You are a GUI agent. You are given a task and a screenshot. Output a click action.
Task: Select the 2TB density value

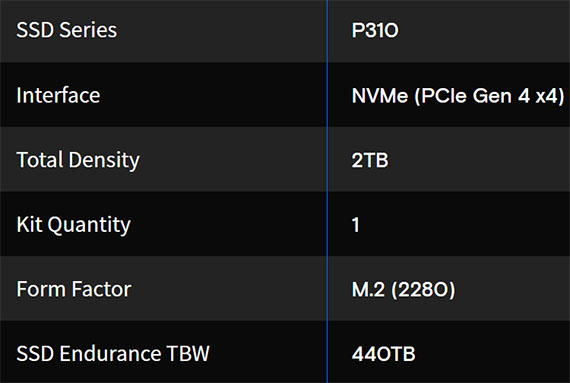pos(370,160)
